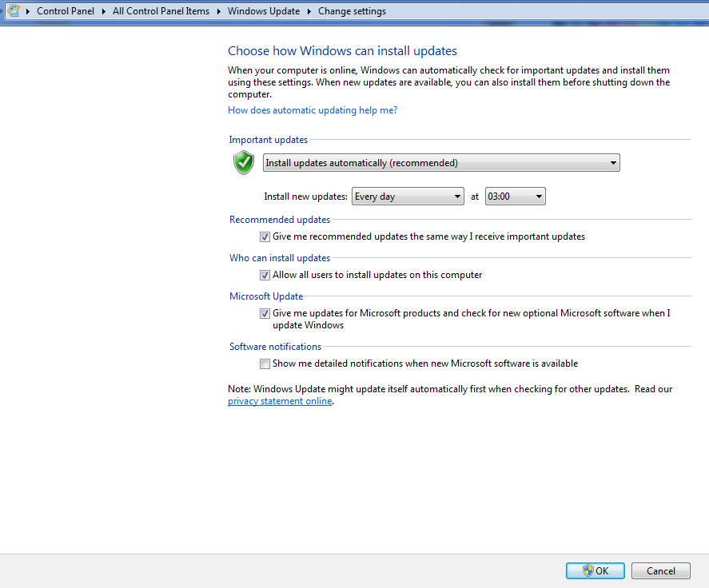Open the 03:00 install time dropdown
The width and height of the screenshot is (709, 588).
click(515, 197)
